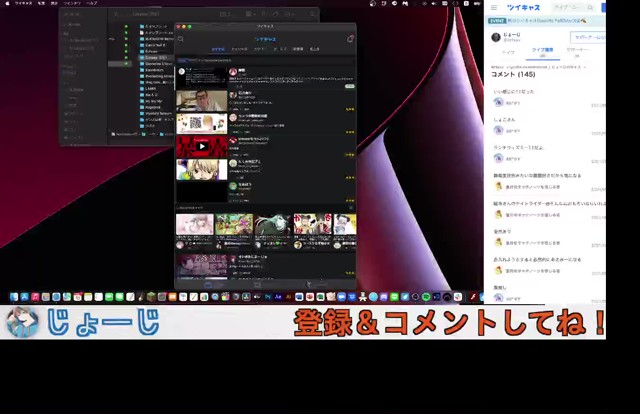Click the ツイキャス logo in the web panel
The width and height of the screenshot is (640, 414).
click(x=523, y=7)
